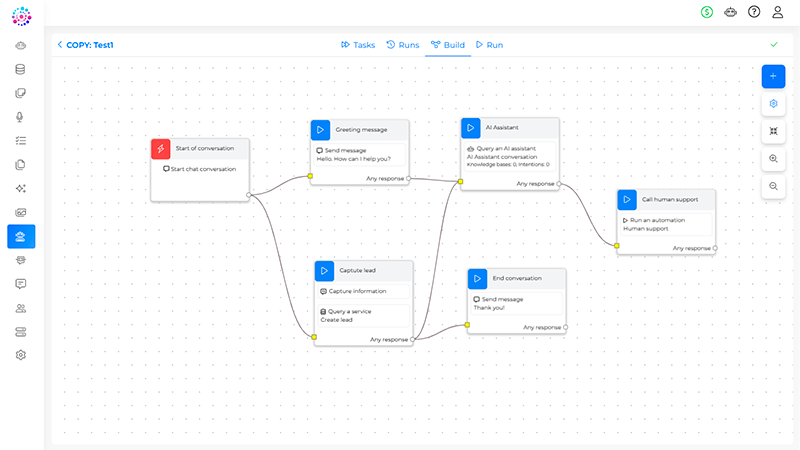Screen dimensions: 800x450
Task: Open the settings gear in the sidebar
Action: [x=20, y=355]
